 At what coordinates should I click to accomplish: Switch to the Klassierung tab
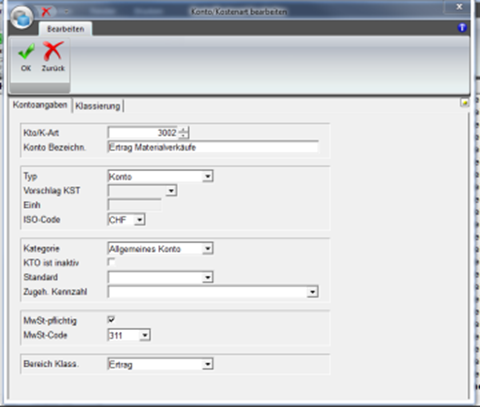click(98, 106)
